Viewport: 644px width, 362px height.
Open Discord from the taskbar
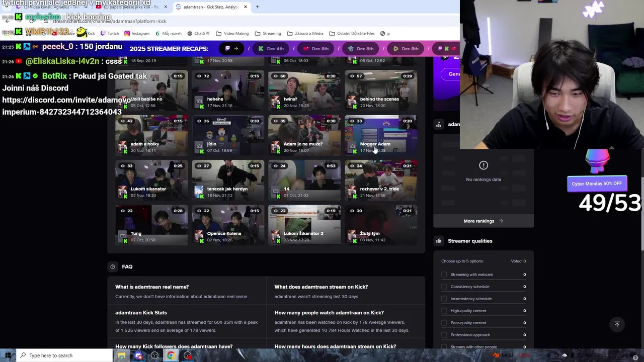point(138,355)
